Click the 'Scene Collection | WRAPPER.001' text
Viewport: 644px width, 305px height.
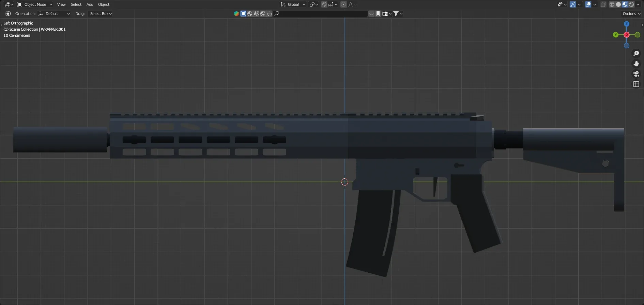point(34,29)
